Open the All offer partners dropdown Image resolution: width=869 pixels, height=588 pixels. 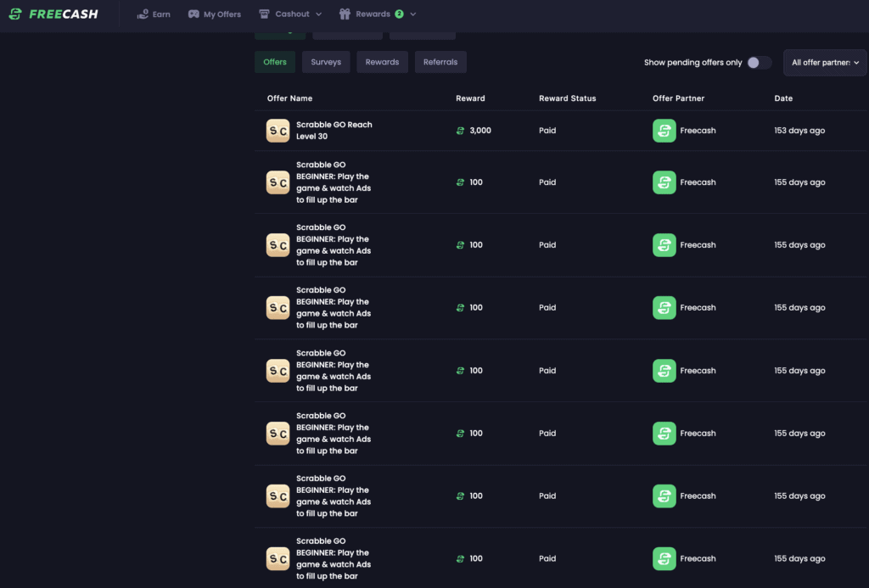[824, 62]
